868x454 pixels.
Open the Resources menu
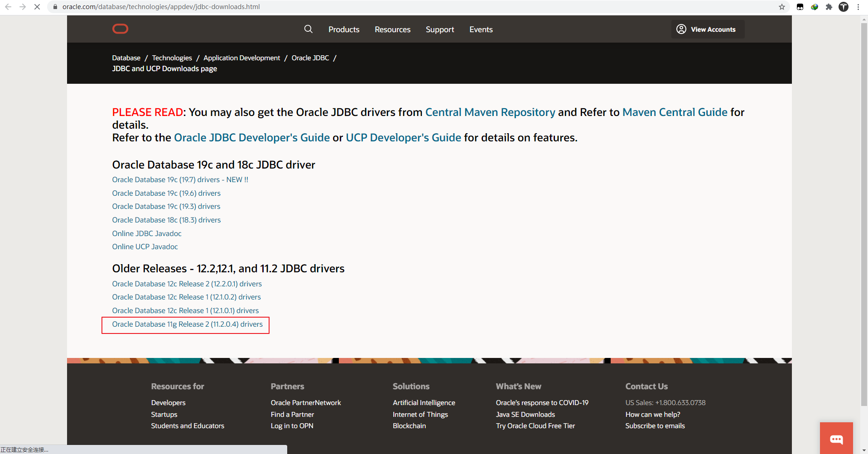point(392,29)
